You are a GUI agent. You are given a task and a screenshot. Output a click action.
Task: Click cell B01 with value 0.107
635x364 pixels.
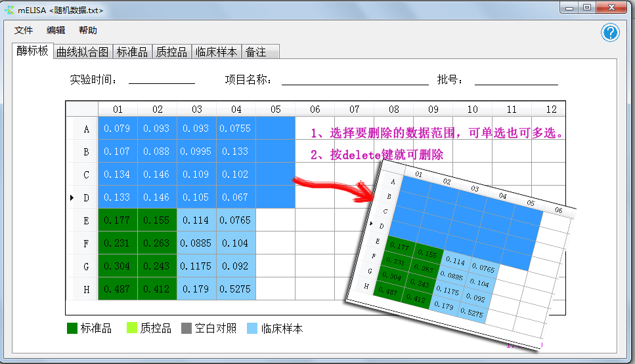(x=118, y=152)
